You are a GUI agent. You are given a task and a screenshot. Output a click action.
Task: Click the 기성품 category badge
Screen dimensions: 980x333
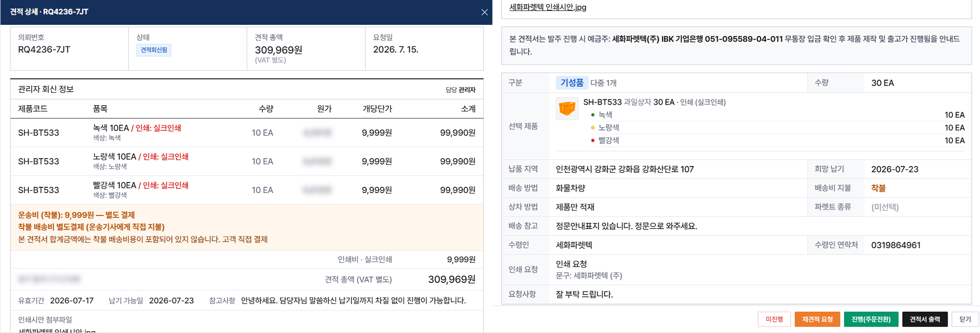[x=572, y=83]
